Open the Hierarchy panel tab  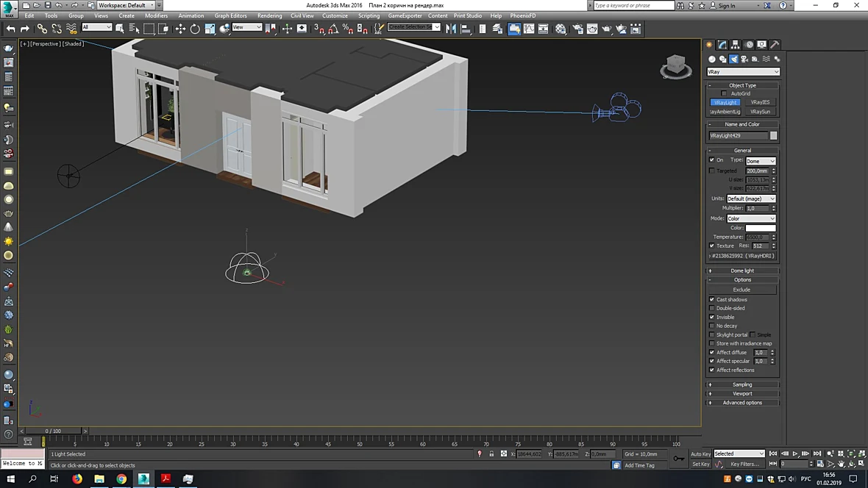735,44
